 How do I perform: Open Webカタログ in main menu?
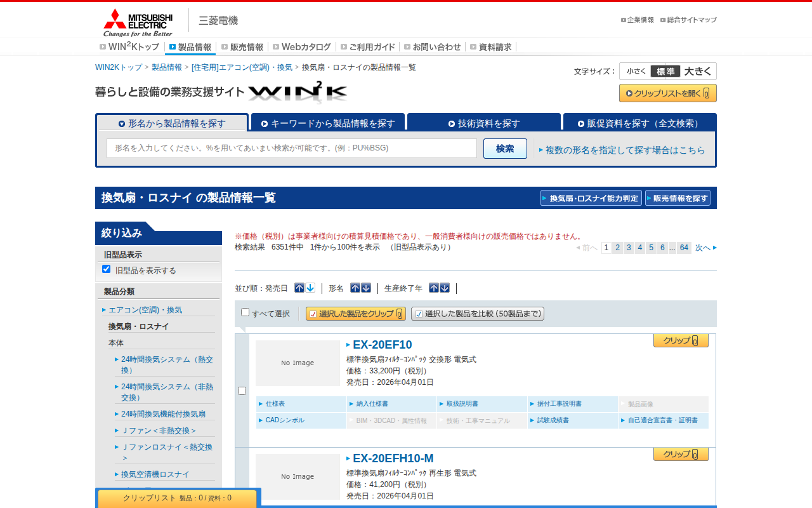tap(302, 47)
